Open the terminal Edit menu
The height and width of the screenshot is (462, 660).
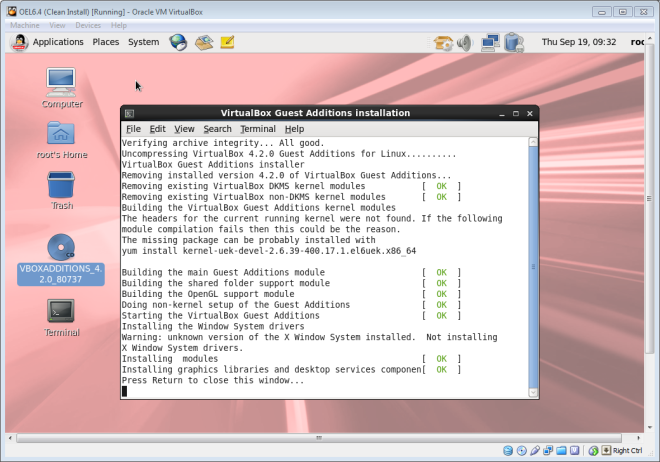click(x=157, y=129)
